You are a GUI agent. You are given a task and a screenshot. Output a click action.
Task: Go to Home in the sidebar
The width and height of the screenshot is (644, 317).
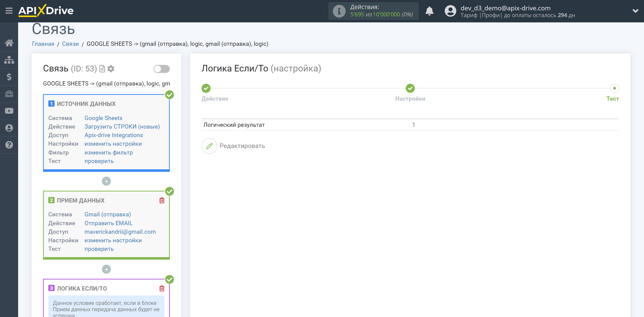(x=9, y=43)
